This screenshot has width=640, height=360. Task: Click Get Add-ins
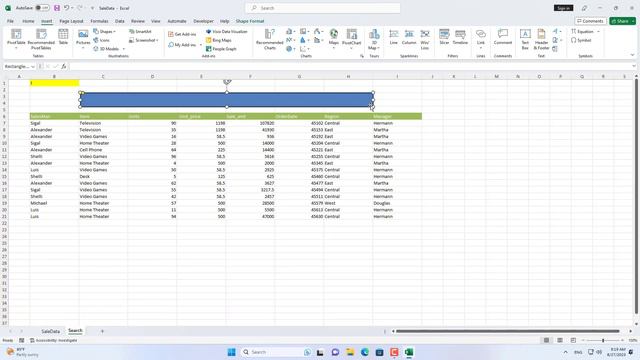(182, 34)
